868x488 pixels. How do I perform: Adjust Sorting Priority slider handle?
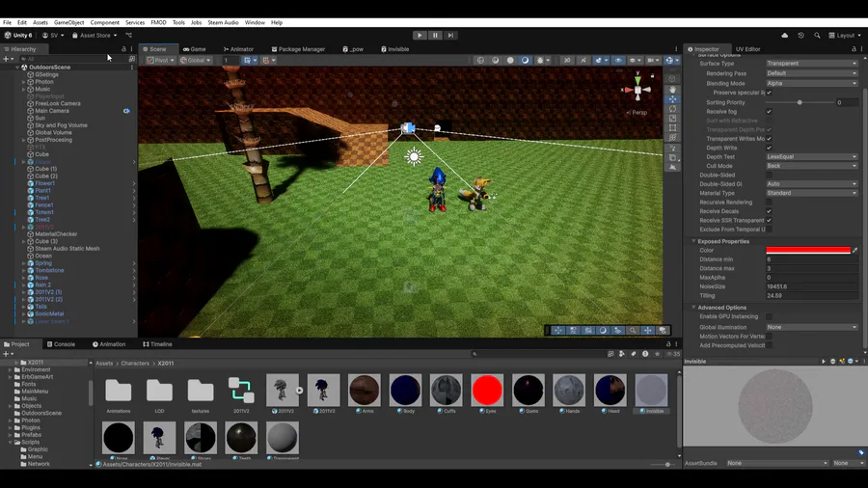(800, 103)
